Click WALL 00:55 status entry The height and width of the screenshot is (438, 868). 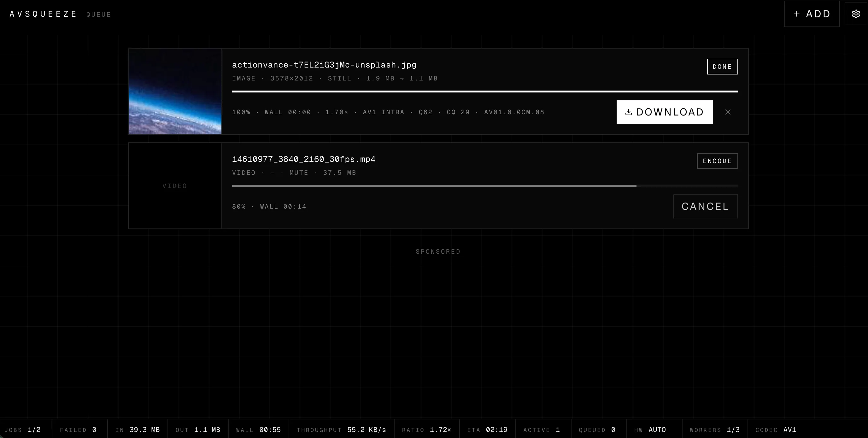click(258, 430)
